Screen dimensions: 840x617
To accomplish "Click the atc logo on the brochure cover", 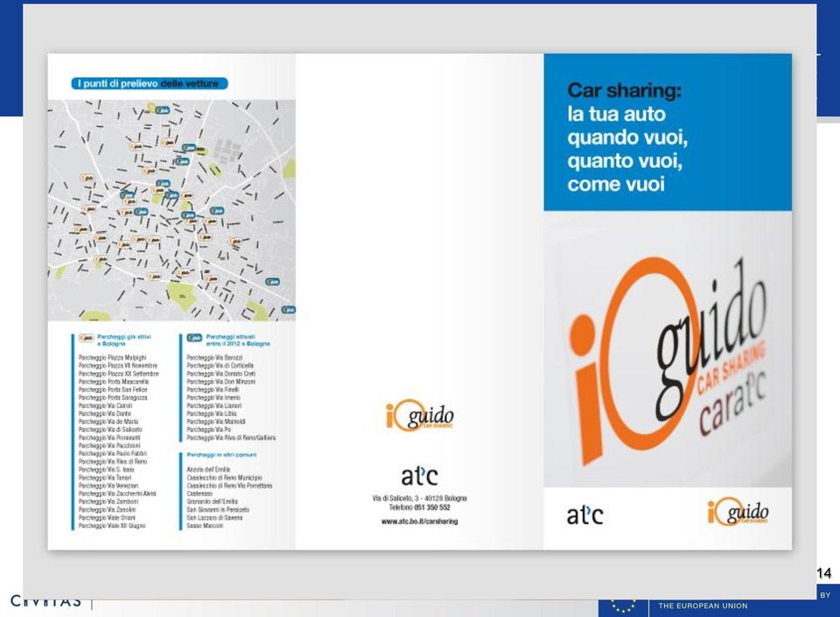I will (585, 515).
